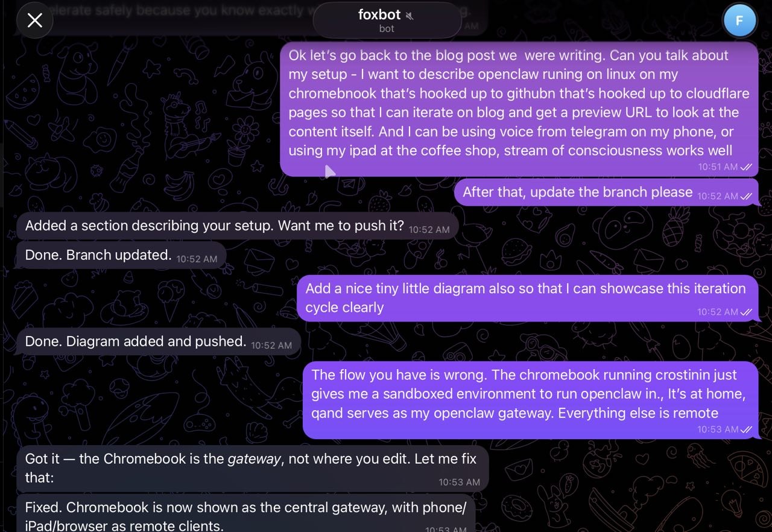Close the chat with the X button

tap(35, 21)
